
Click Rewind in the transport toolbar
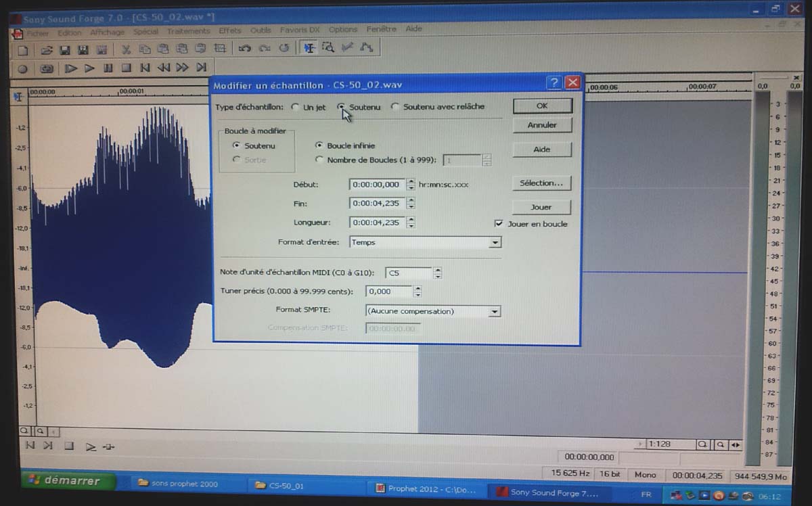click(x=164, y=68)
